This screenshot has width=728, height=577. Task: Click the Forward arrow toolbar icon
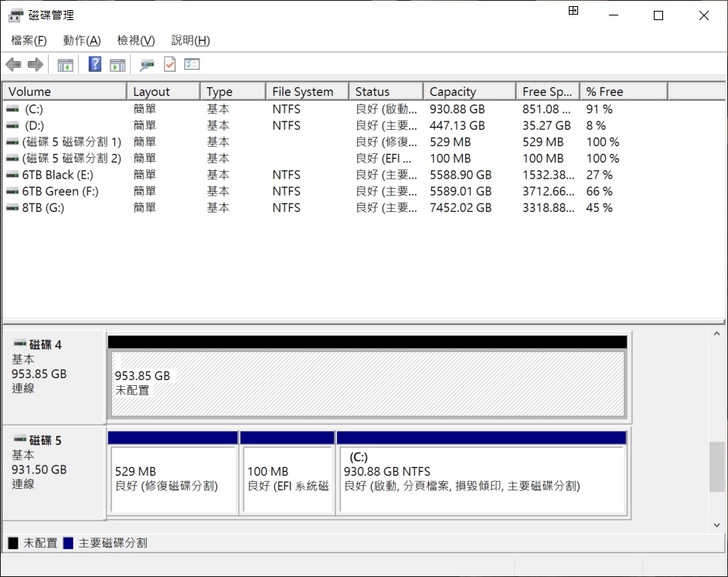click(35, 65)
